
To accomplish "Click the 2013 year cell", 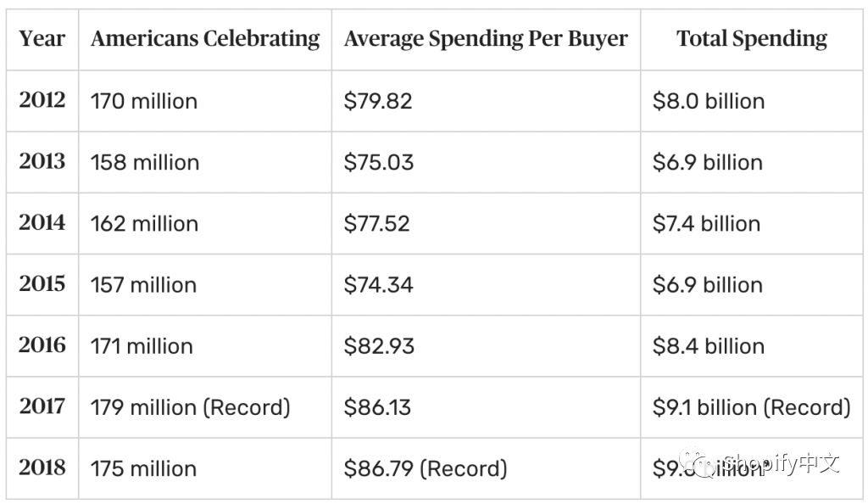I will coord(42,161).
